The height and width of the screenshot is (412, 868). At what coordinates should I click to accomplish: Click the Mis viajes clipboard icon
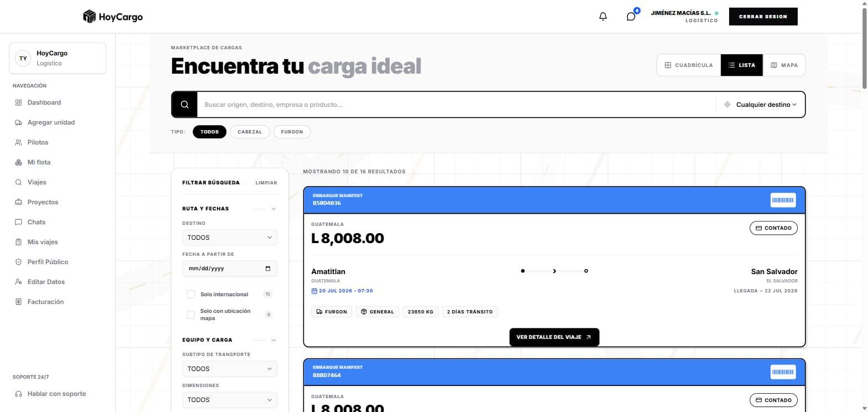pos(18,242)
